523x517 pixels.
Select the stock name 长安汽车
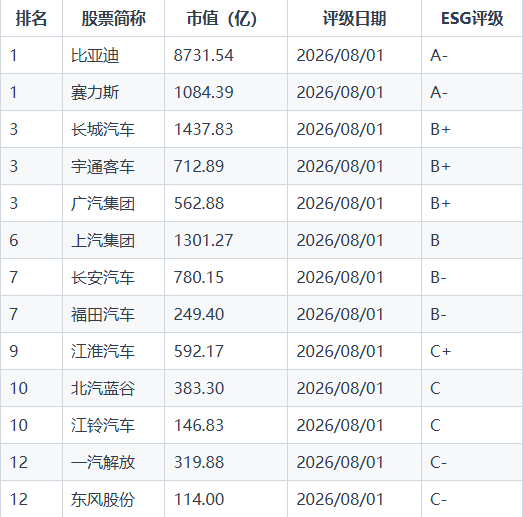[x=103, y=278]
